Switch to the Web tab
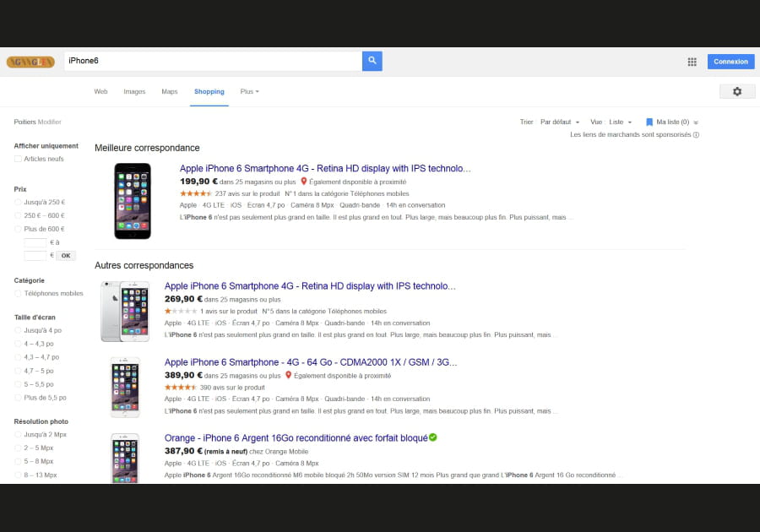Image resolution: width=760 pixels, height=532 pixels. click(x=100, y=91)
